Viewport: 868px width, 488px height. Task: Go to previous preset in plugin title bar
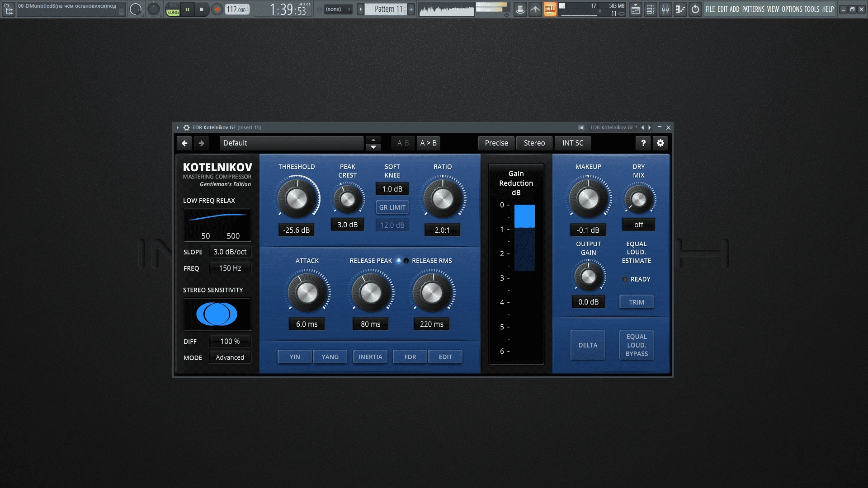click(x=642, y=127)
